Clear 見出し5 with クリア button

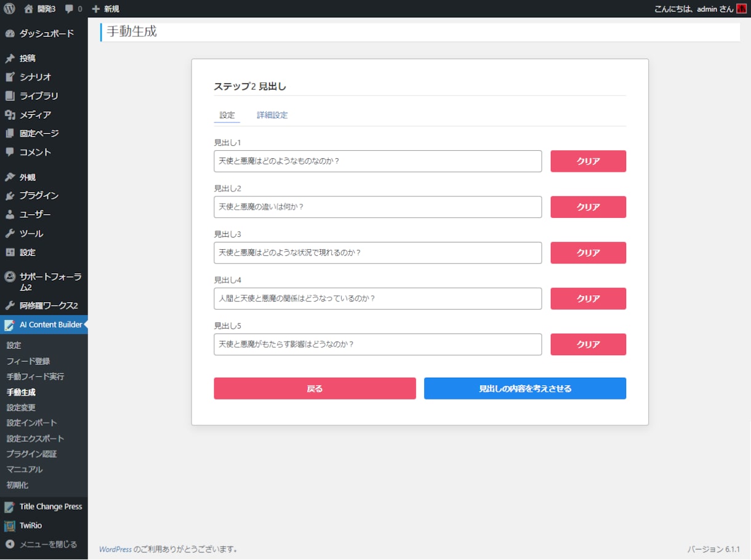coord(588,345)
